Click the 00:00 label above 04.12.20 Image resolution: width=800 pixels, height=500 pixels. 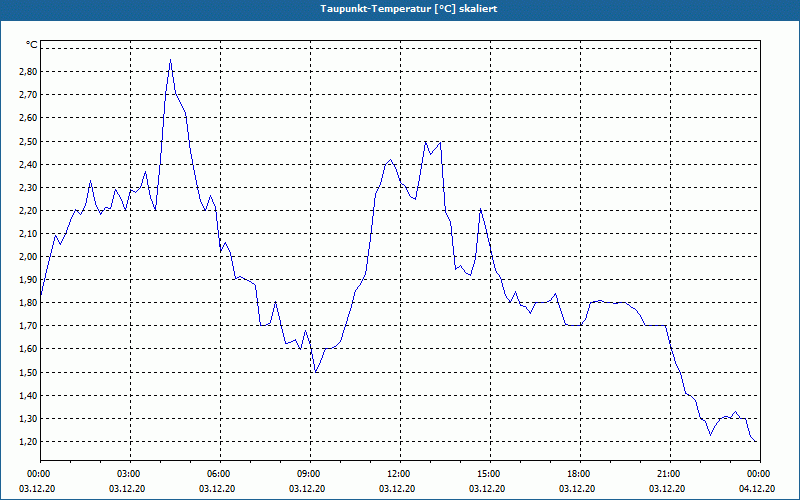click(760, 474)
